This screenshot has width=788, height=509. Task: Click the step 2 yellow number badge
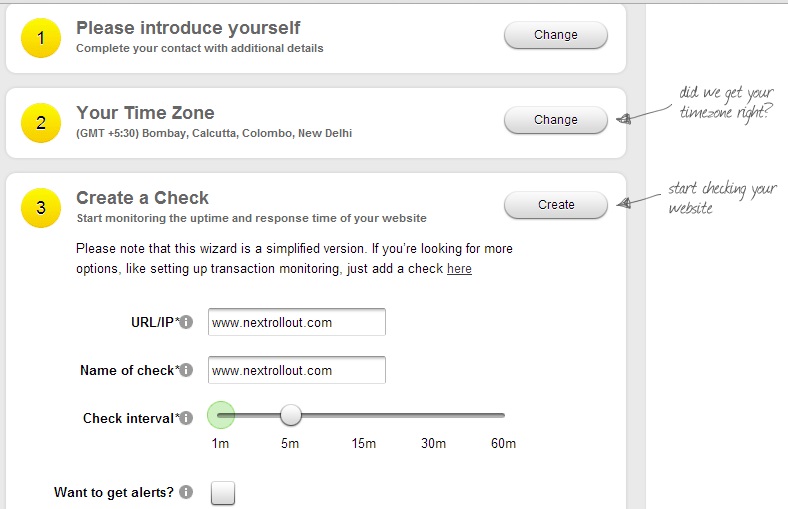(42, 123)
